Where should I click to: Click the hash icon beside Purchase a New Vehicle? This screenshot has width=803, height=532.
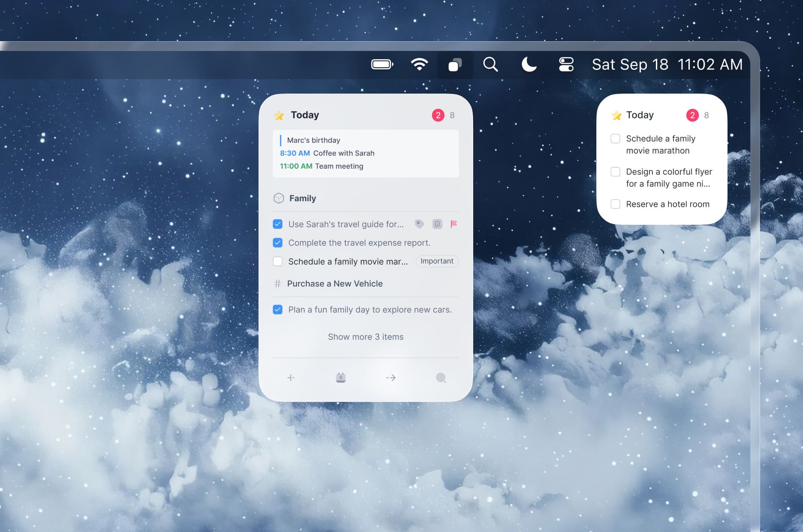[278, 284]
